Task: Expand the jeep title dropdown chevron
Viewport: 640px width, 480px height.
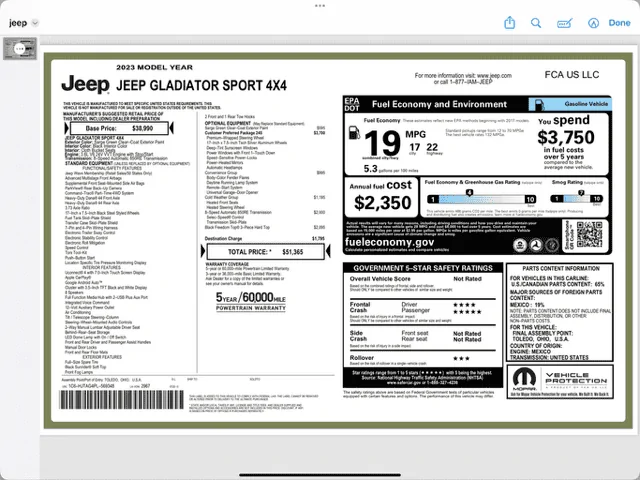Action: pyautogui.click(x=35, y=23)
